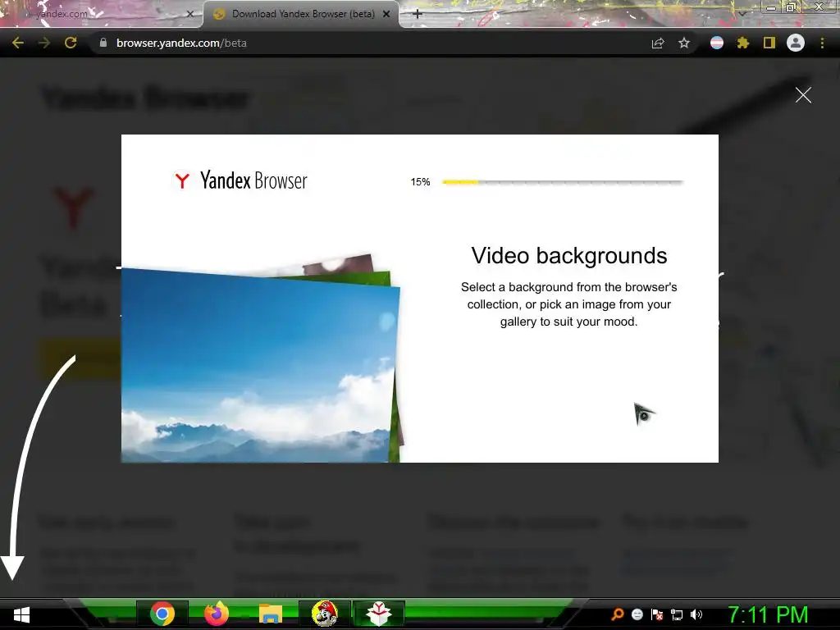Click the orange search tray icon

click(x=617, y=614)
